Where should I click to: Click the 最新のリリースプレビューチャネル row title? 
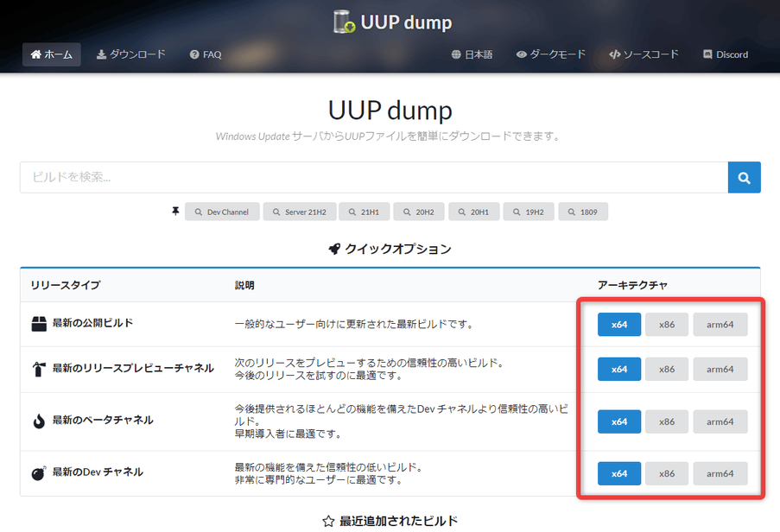[x=133, y=369]
